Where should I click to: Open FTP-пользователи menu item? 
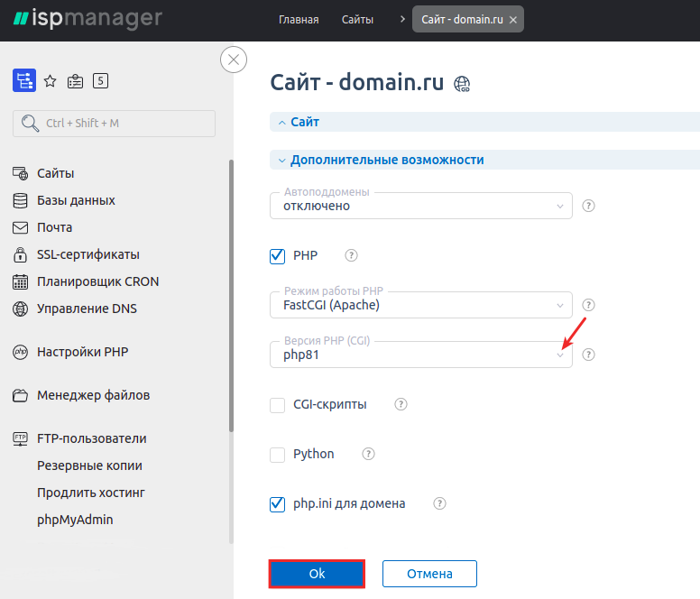[91, 438]
